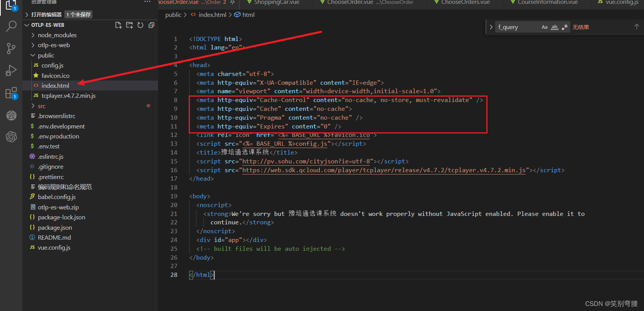Open .env.development file
The image size is (644, 311).
pos(90,126)
